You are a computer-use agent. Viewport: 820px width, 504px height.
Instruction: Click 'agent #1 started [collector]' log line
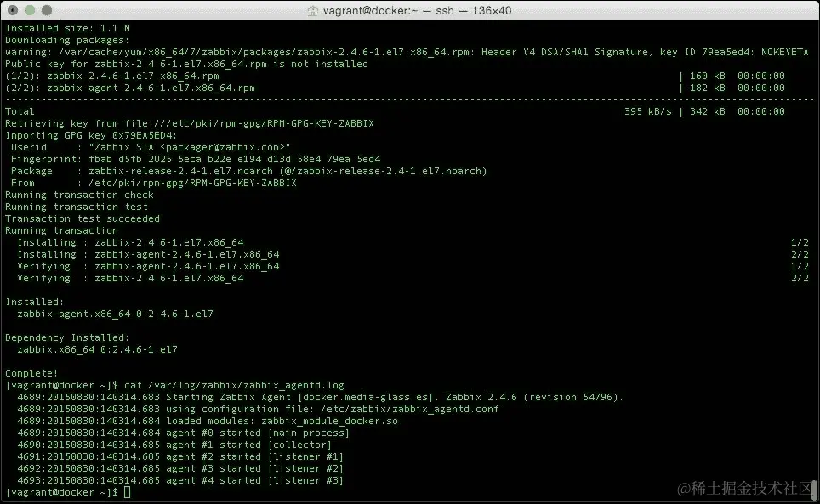click(x=174, y=445)
